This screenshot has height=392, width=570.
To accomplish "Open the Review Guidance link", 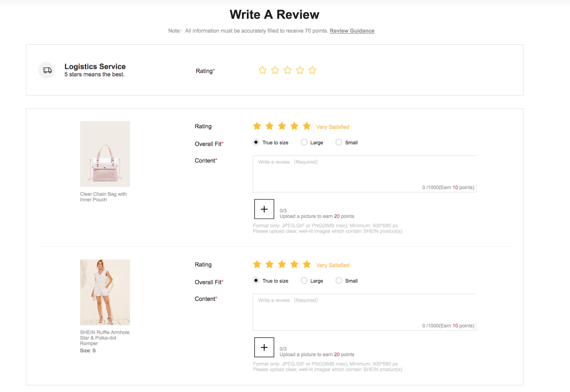I will pyautogui.click(x=352, y=31).
